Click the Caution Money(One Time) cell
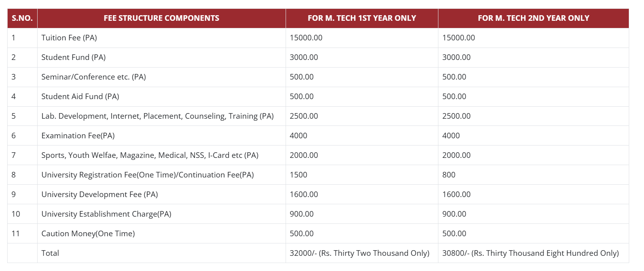Image resolution: width=644 pixels, height=271 pixels. pyautogui.click(x=88, y=233)
